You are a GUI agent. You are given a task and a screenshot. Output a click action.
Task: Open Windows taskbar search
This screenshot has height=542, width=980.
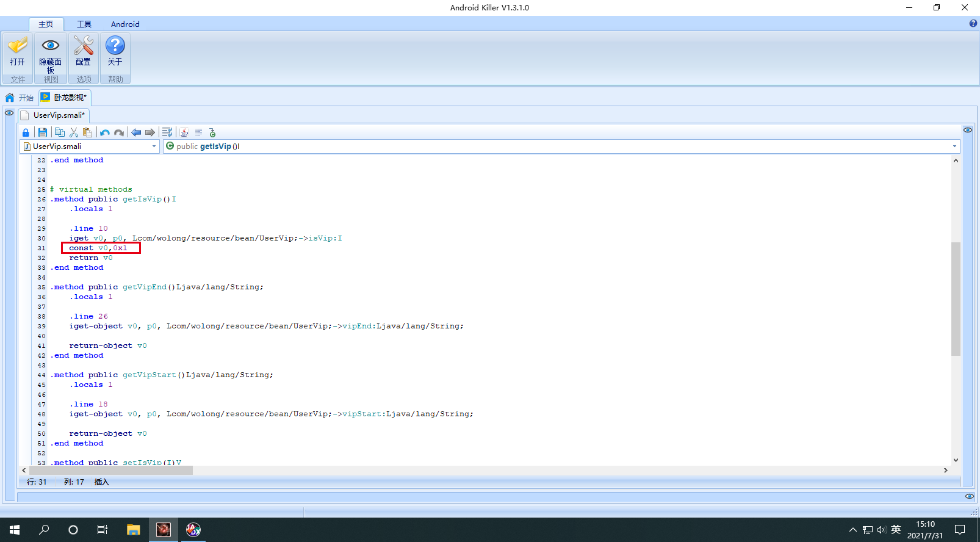(x=44, y=530)
